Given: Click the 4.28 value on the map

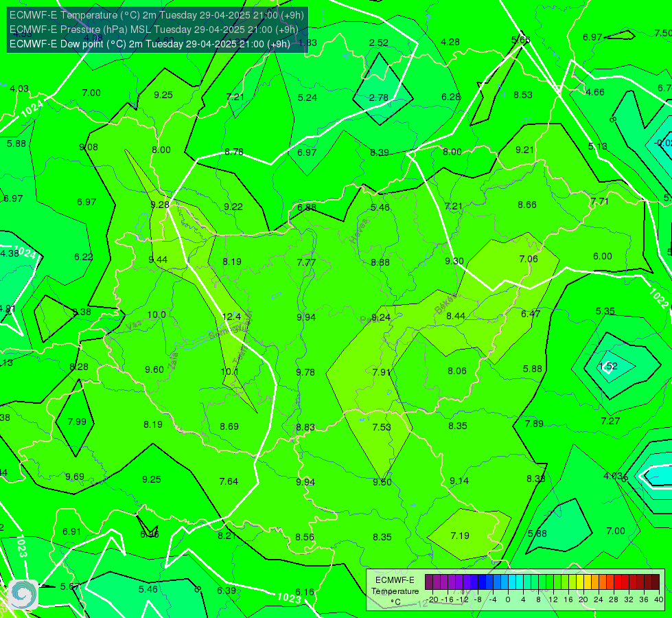Looking at the screenshot, I should click(x=450, y=42).
